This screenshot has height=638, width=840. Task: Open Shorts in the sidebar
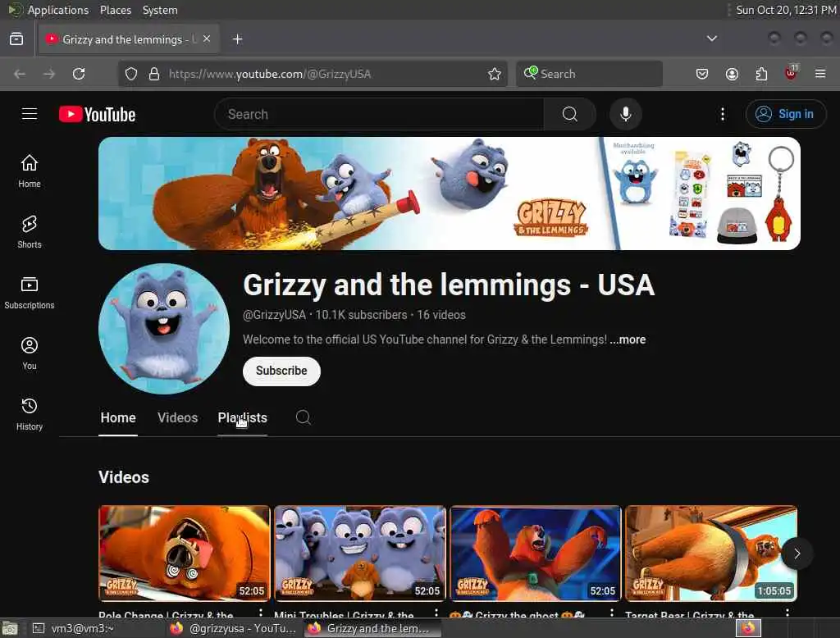tap(30, 232)
